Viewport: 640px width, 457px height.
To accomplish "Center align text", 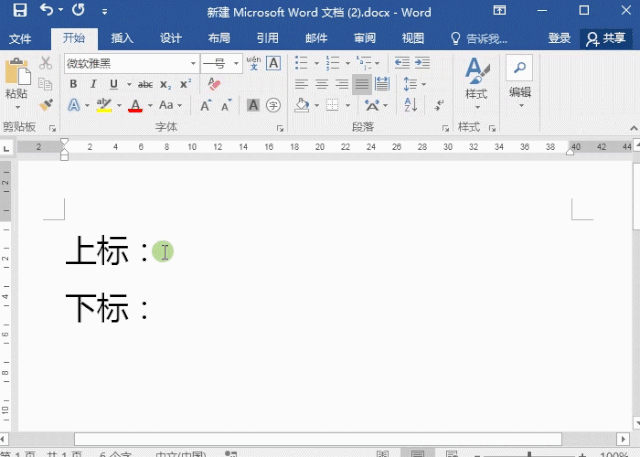I will (x=322, y=84).
